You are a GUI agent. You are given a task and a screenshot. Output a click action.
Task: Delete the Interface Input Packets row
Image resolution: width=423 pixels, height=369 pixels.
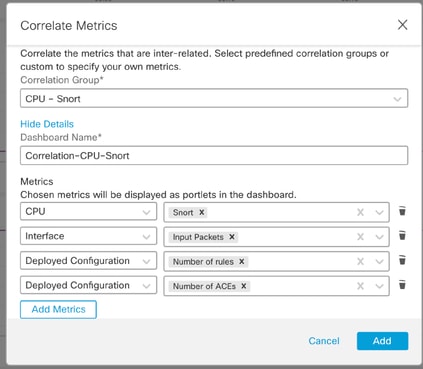402,236
